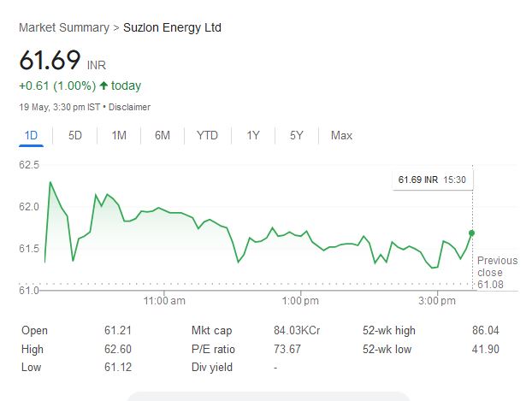Click the +0.61 (1.00%) change text
532x401 pixels.
[x=57, y=86]
